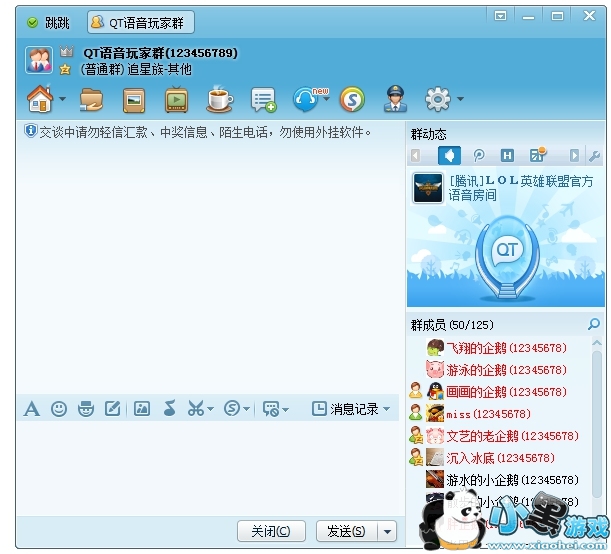Open the group shared files folder icon

click(x=91, y=100)
